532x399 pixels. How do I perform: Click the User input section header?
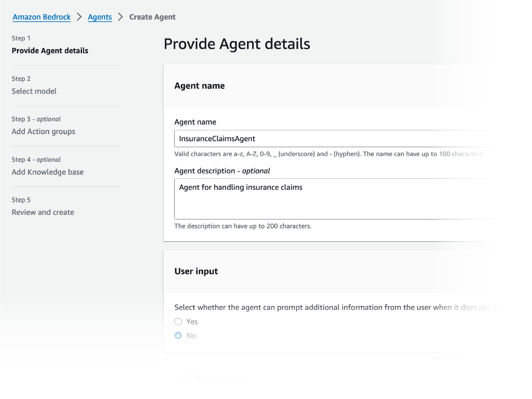pyautogui.click(x=196, y=271)
